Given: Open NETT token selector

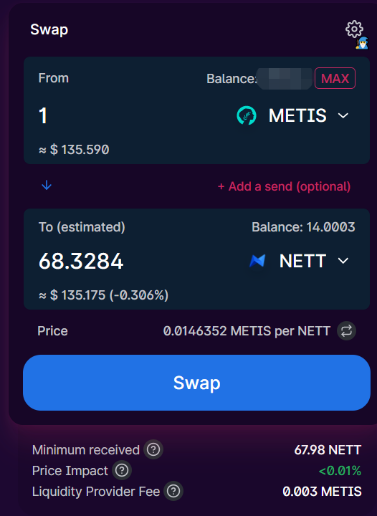Looking at the screenshot, I should 299,261.
